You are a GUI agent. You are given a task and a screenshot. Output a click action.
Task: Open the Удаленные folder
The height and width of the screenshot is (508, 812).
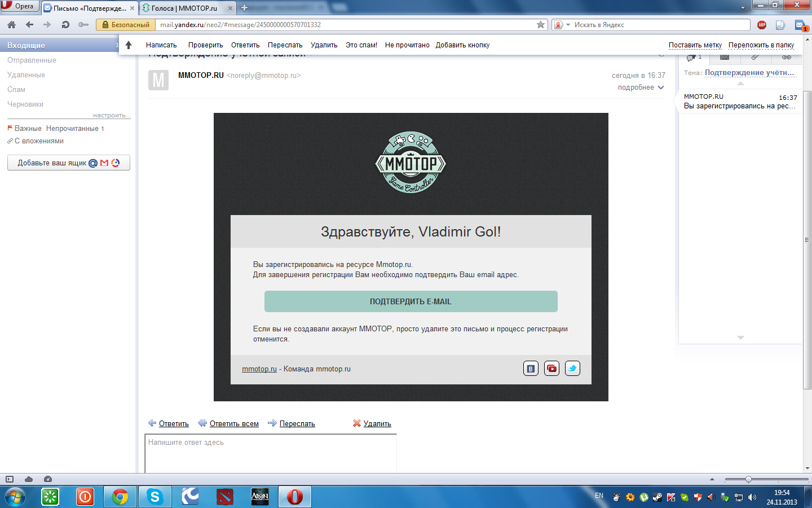point(26,75)
